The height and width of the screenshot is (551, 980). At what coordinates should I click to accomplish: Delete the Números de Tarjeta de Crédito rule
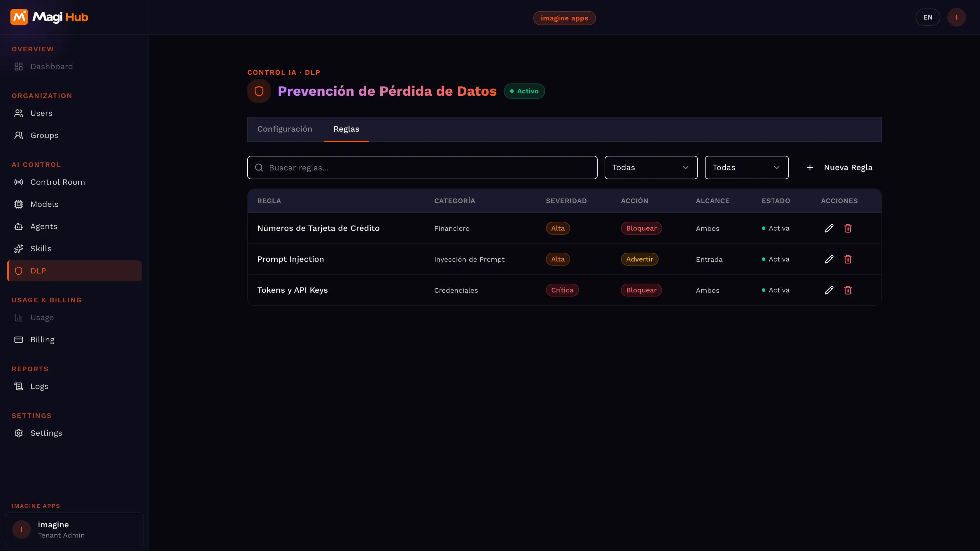coord(848,228)
